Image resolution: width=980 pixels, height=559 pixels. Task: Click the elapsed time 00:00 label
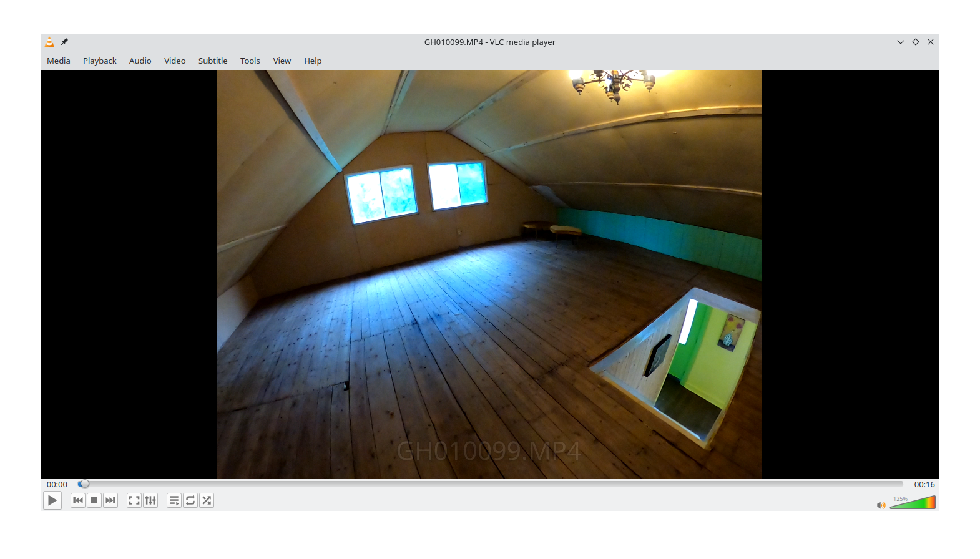[x=57, y=484]
